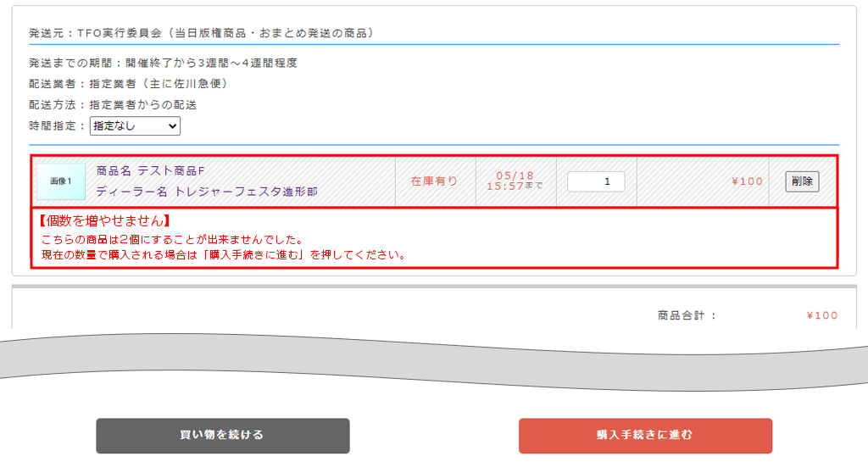Viewport: 868px width, 473px height.
Task: Click dealer name トレジャーフェスタ造形部
Action: tap(206, 192)
